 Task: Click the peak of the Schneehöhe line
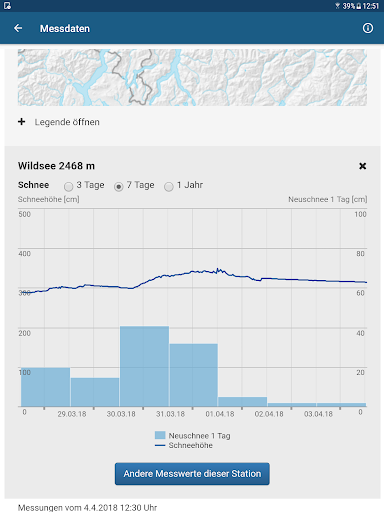[218, 269]
